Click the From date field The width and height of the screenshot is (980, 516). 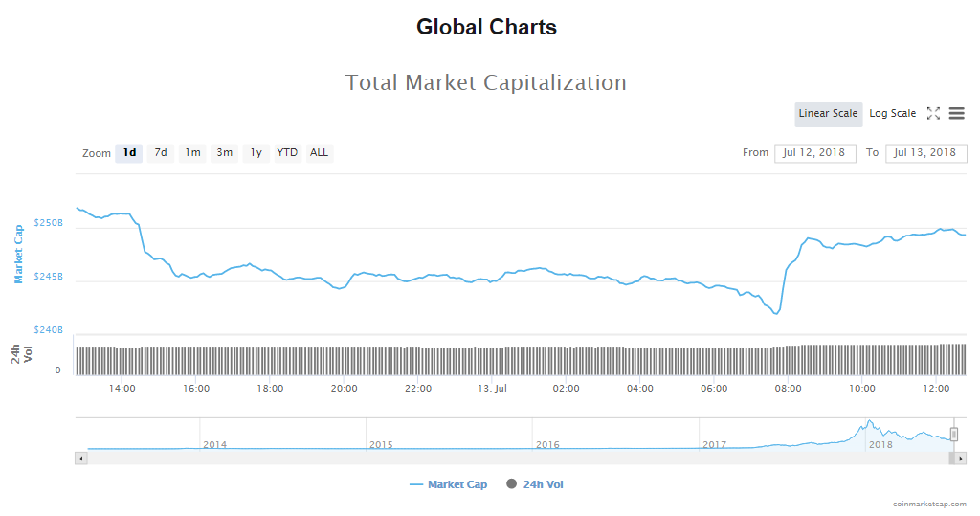[814, 153]
